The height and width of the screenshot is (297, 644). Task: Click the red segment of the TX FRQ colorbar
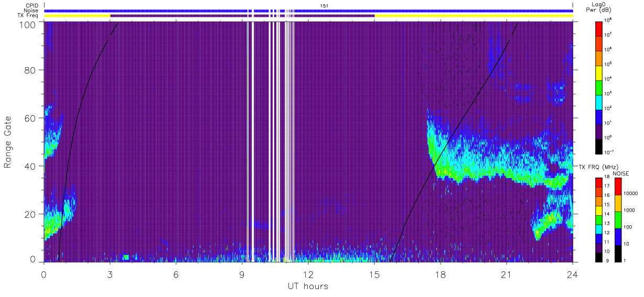(599, 183)
